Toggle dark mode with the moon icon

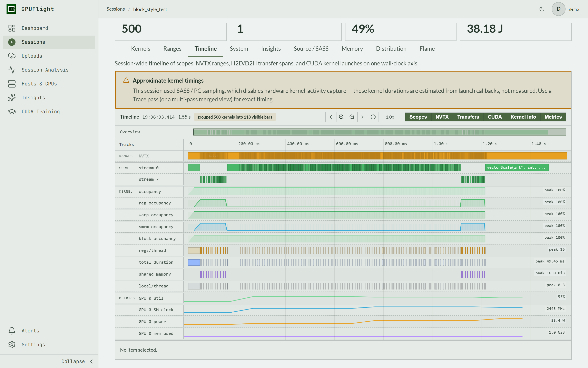[542, 9]
